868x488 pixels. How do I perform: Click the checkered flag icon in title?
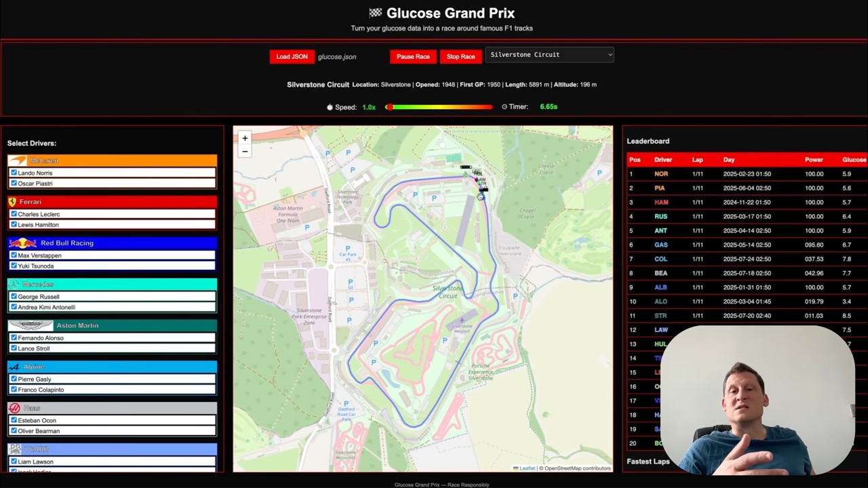pyautogui.click(x=375, y=13)
